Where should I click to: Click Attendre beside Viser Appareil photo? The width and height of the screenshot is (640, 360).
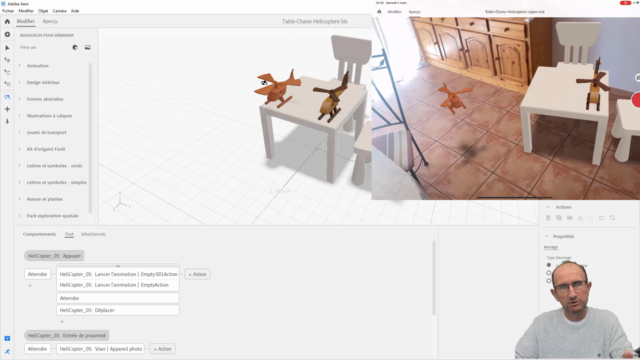[x=37, y=349]
